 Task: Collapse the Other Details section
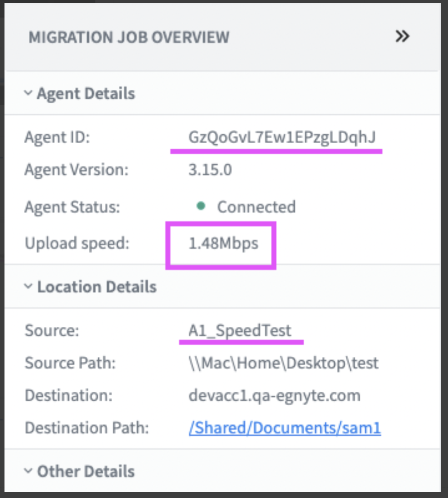coord(28,471)
